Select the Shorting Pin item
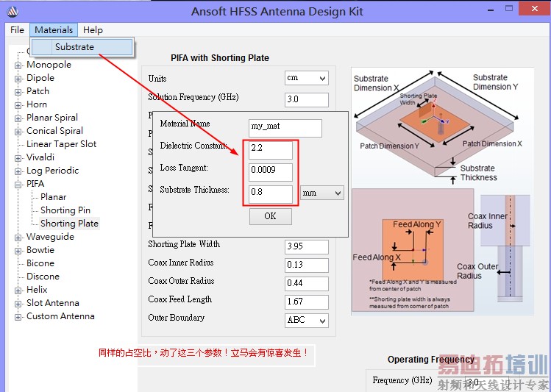Viewport: 551px width, 392px height. pyautogui.click(x=65, y=210)
